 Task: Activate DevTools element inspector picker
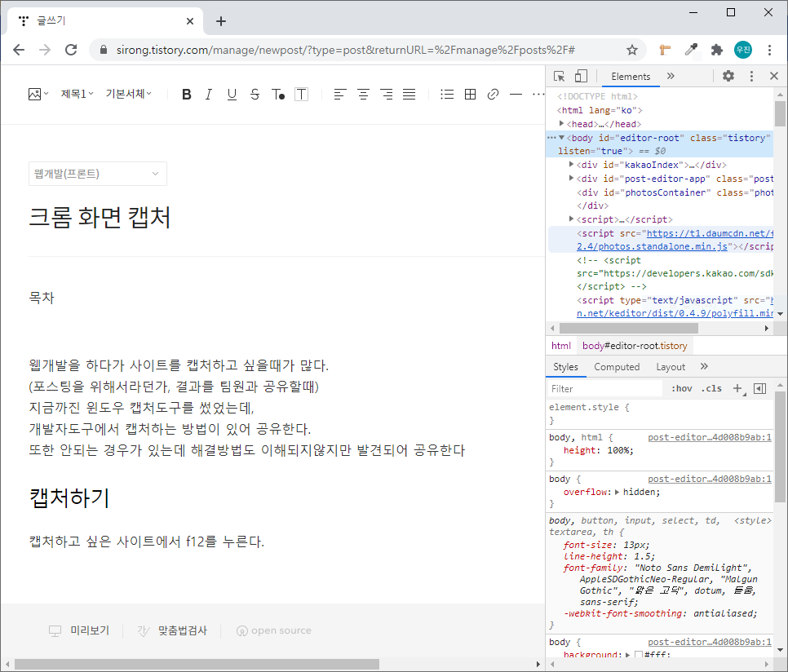(559, 77)
